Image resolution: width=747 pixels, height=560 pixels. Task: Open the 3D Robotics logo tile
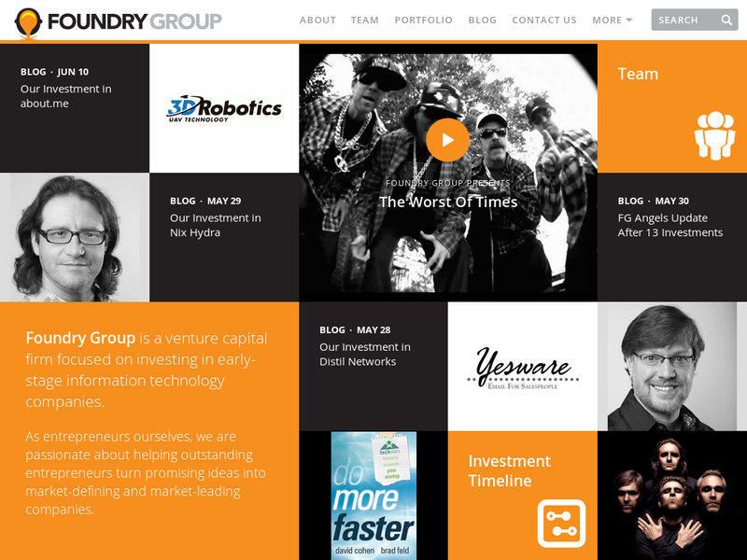coord(224,108)
